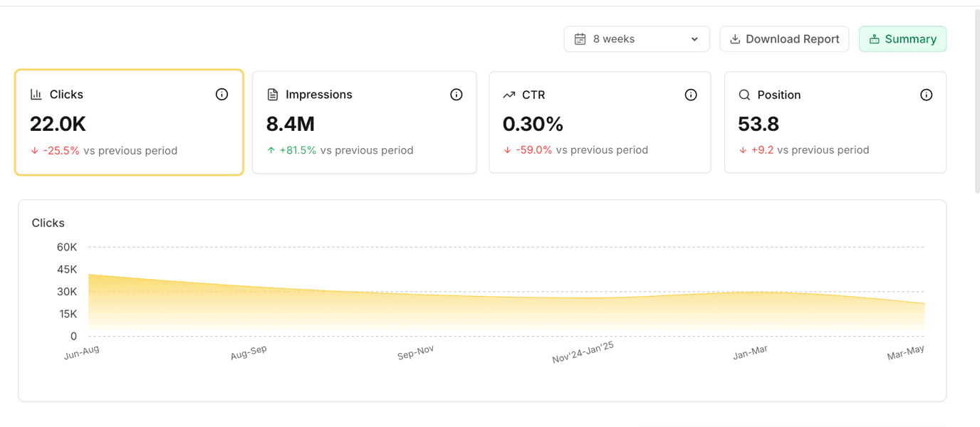Choose the Position metric card
This screenshot has width=980, height=427.
[835, 122]
